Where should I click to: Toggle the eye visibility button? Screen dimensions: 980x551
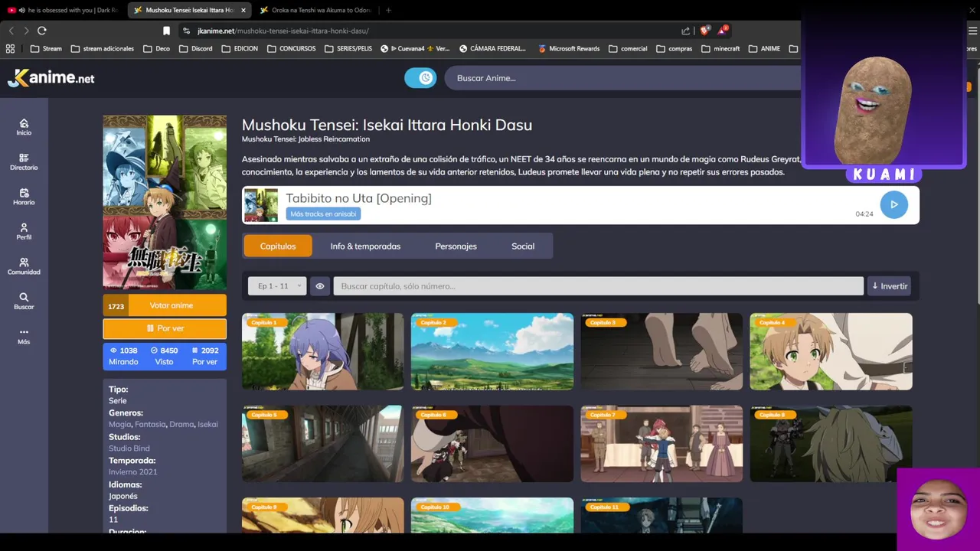point(320,286)
